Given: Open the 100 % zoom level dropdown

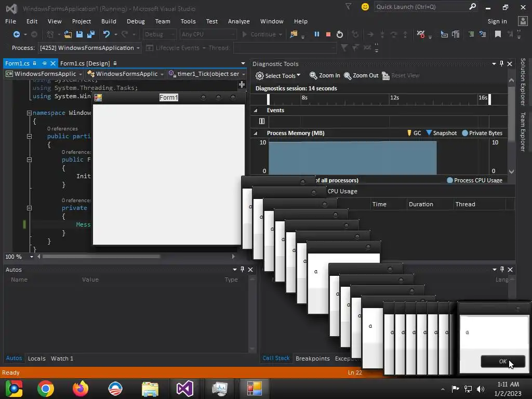Looking at the screenshot, I should (32, 257).
